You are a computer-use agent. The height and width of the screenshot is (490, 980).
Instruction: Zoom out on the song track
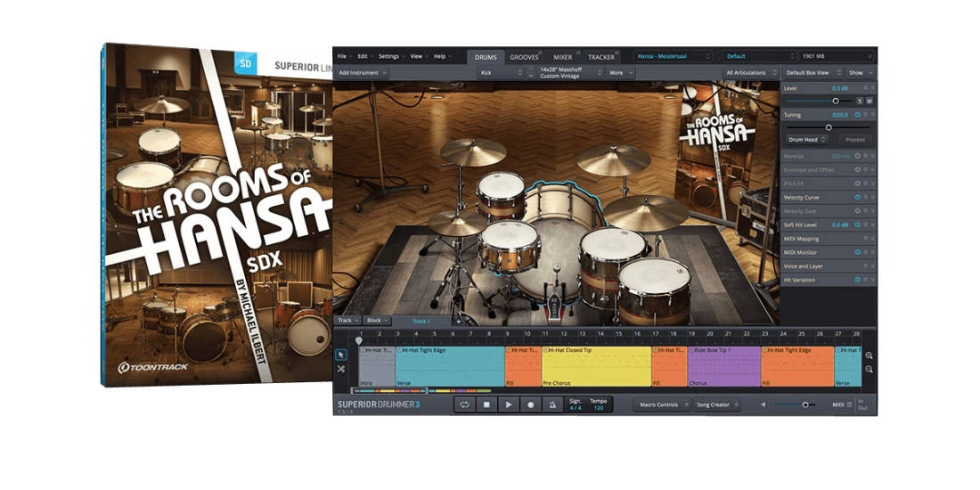coord(869,369)
